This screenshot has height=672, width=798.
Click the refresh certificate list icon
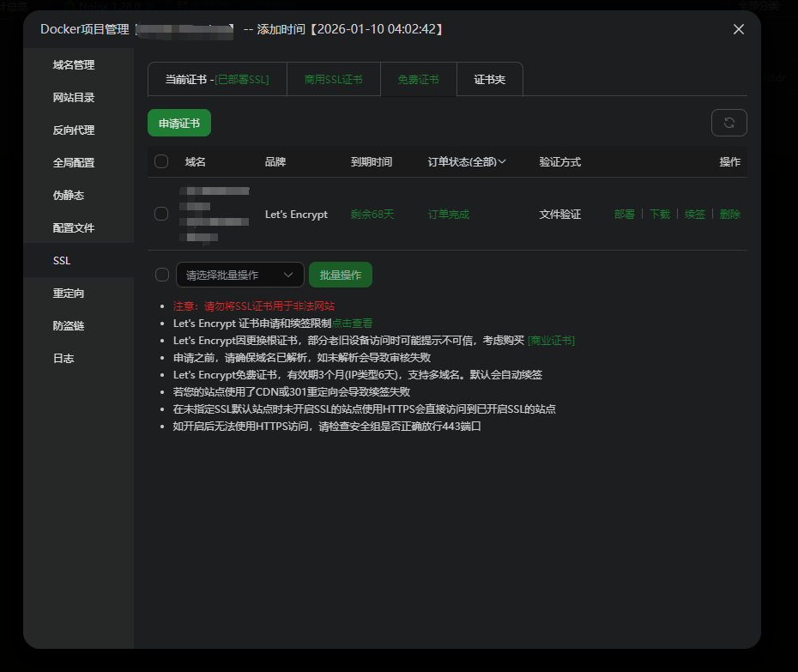(728, 123)
